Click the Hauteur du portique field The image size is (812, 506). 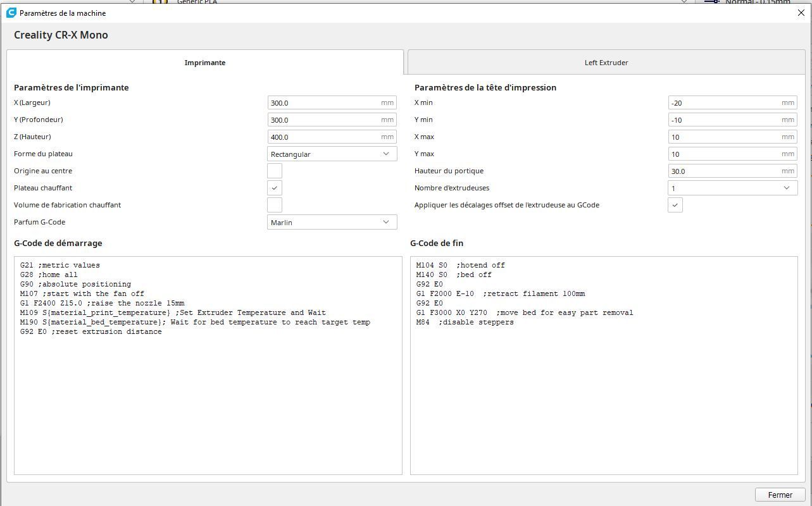pos(732,171)
